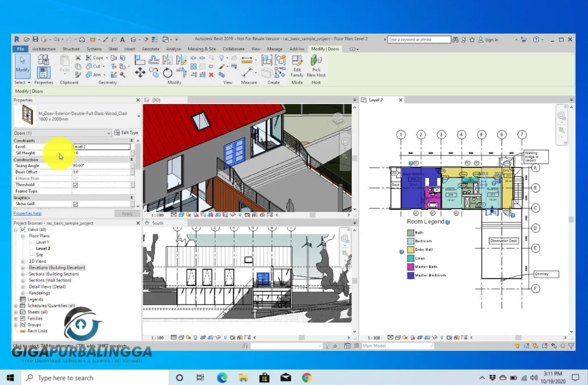588x385 pixels.
Task: Click the Level 2 value field
Action: pos(101,147)
